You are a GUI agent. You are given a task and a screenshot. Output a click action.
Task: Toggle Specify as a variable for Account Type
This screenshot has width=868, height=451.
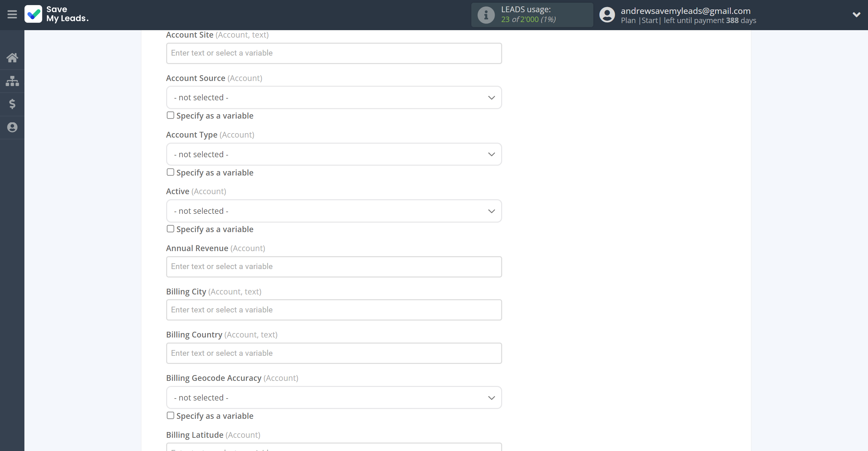click(x=171, y=172)
